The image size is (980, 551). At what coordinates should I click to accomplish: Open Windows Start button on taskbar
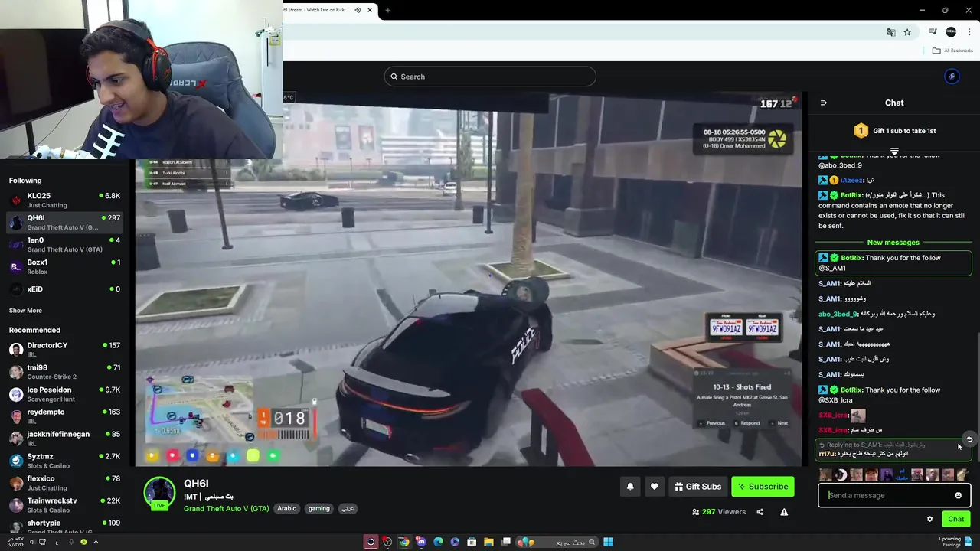[x=608, y=542]
